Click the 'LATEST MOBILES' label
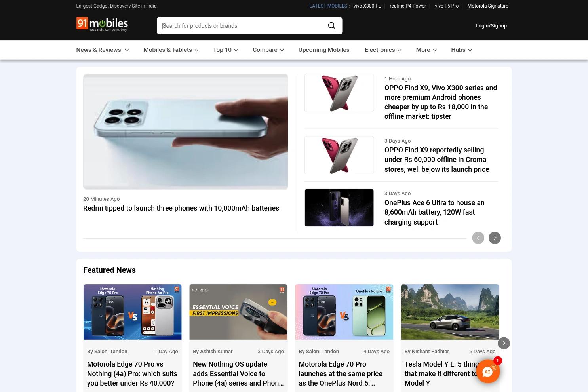The width and height of the screenshot is (588, 392). pos(328,6)
